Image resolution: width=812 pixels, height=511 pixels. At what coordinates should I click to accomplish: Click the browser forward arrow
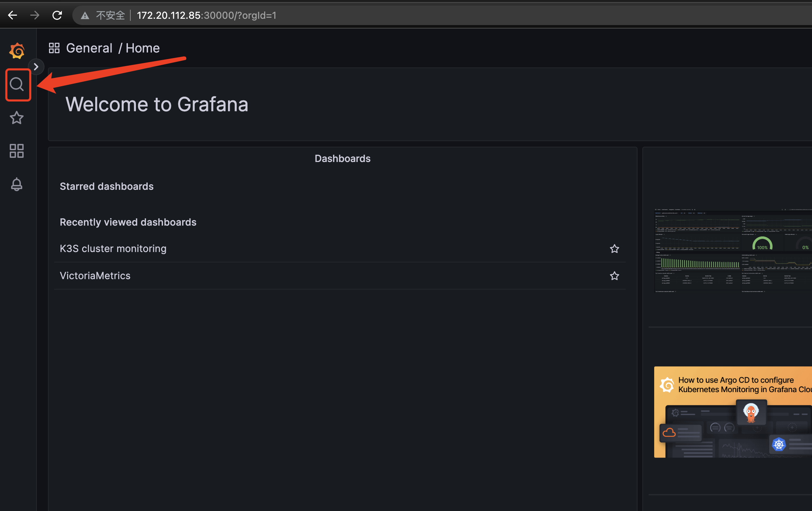pos(35,15)
